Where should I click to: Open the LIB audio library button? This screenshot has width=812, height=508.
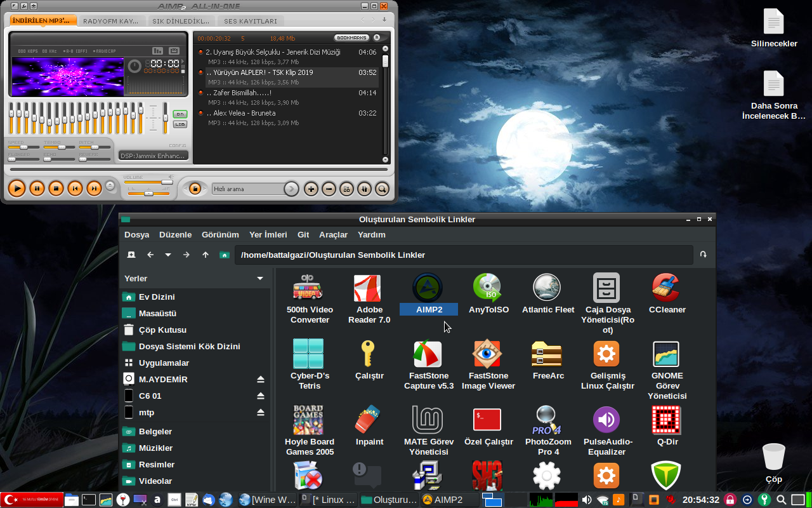click(180, 124)
